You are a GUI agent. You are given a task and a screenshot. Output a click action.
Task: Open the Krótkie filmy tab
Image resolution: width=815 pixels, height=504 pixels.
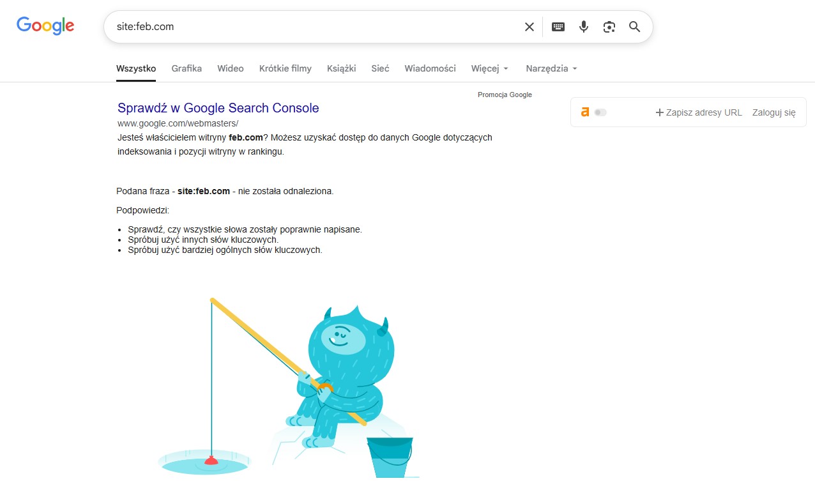(285, 68)
